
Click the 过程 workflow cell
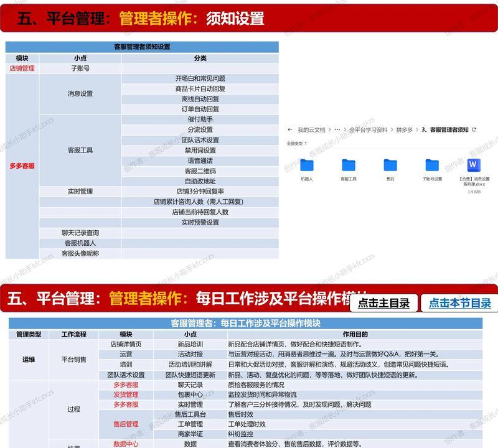click(73, 409)
